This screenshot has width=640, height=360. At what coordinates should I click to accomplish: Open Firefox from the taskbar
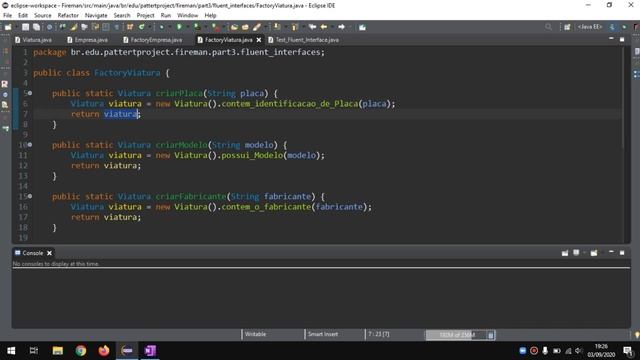[x=104, y=351]
